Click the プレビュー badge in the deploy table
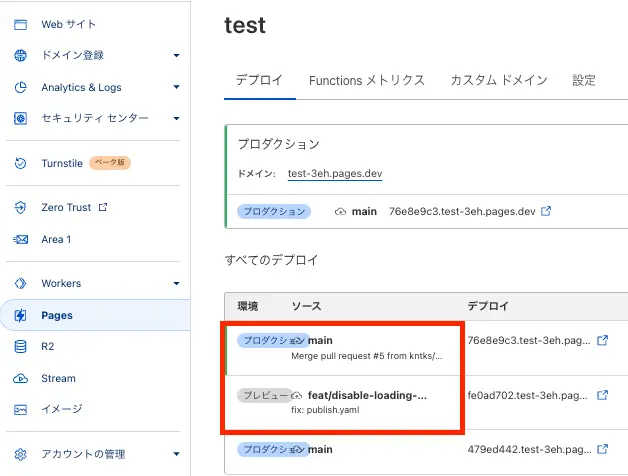 pyautogui.click(x=265, y=395)
